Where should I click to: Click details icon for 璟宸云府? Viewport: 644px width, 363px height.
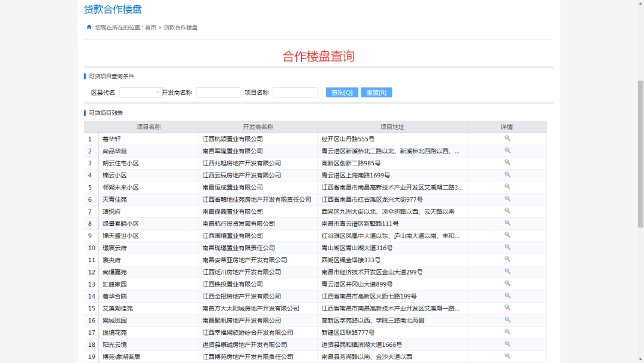coord(507,247)
